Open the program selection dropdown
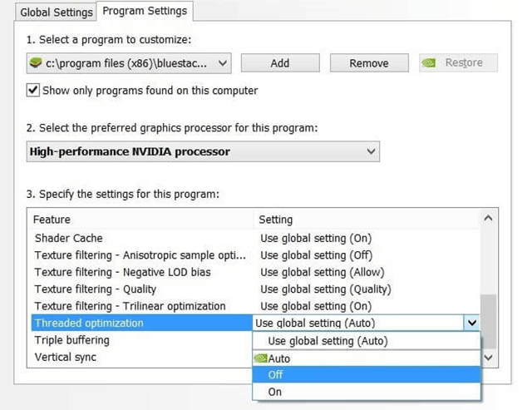Image resolution: width=532 pixels, height=410 pixels. [x=222, y=63]
